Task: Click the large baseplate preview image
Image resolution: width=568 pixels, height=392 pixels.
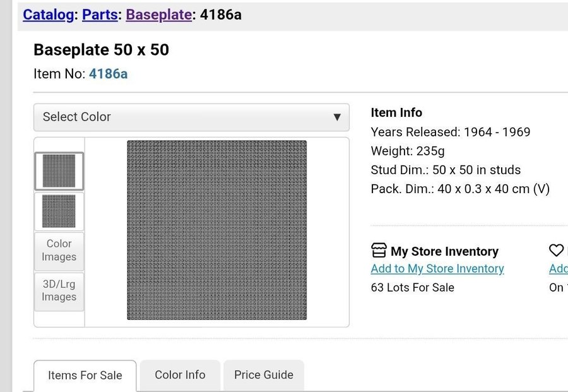Action: click(x=216, y=230)
